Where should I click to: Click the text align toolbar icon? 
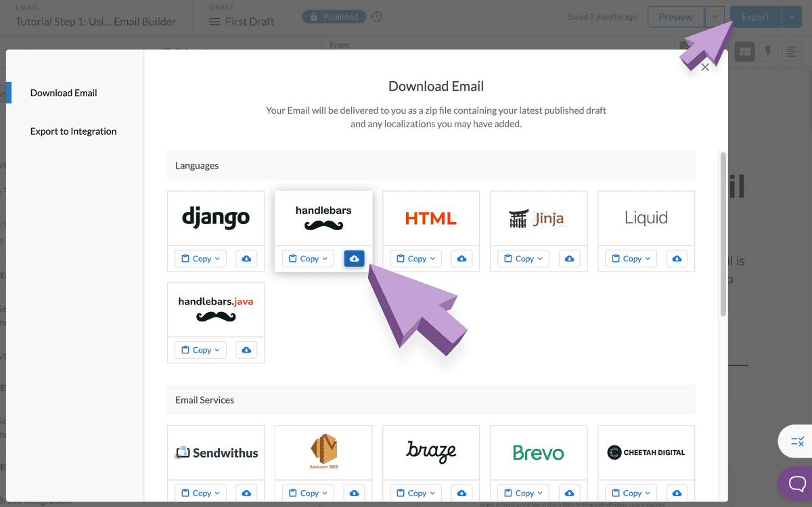(791, 51)
